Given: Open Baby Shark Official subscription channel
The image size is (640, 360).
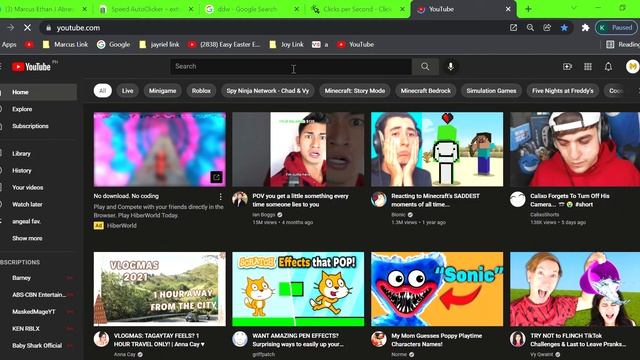Looking at the screenshot, I should tap(38, 346).
